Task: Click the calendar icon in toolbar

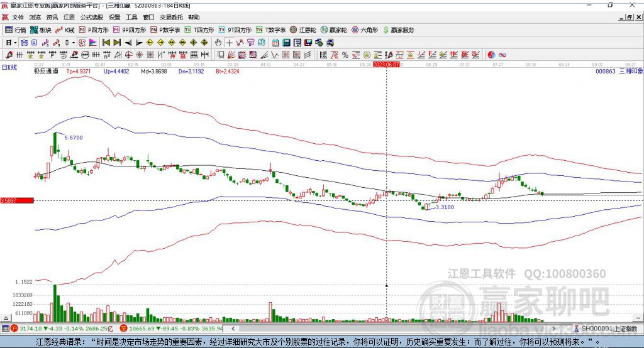Action: [x=275, y=43]
